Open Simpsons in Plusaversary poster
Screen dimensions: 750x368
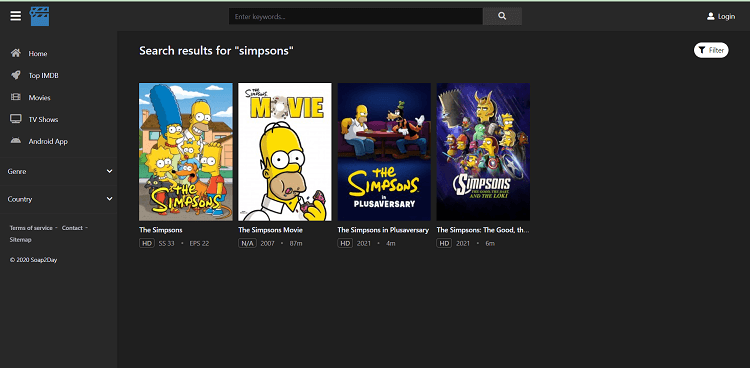pos(384,152)
